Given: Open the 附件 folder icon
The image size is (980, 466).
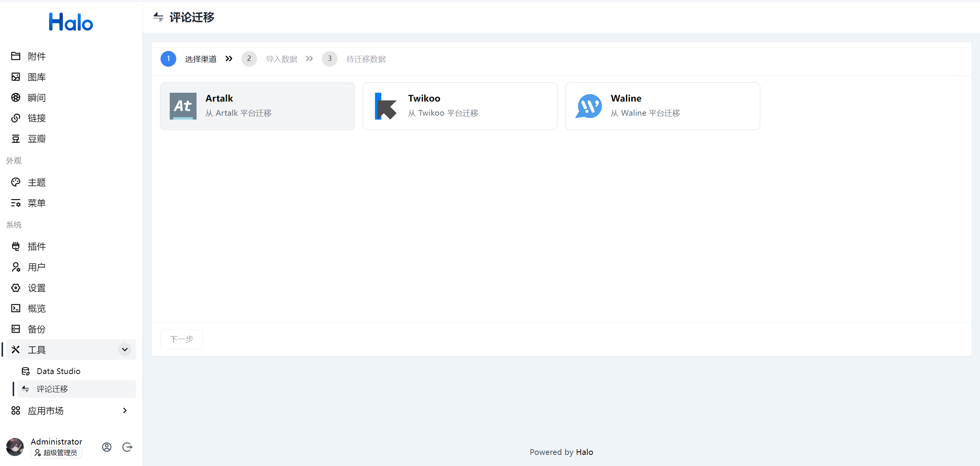Looking at the screenshot, I should click(16, 56).
